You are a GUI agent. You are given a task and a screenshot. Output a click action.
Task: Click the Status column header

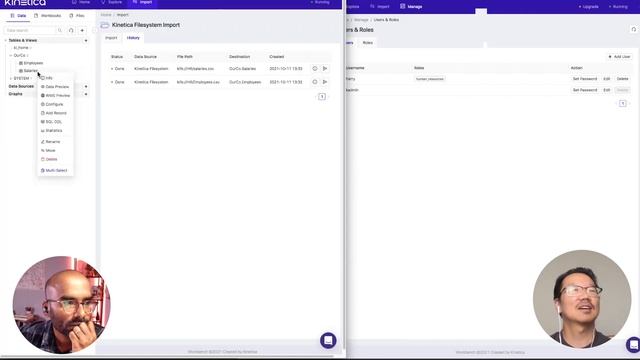pos(117,57)
